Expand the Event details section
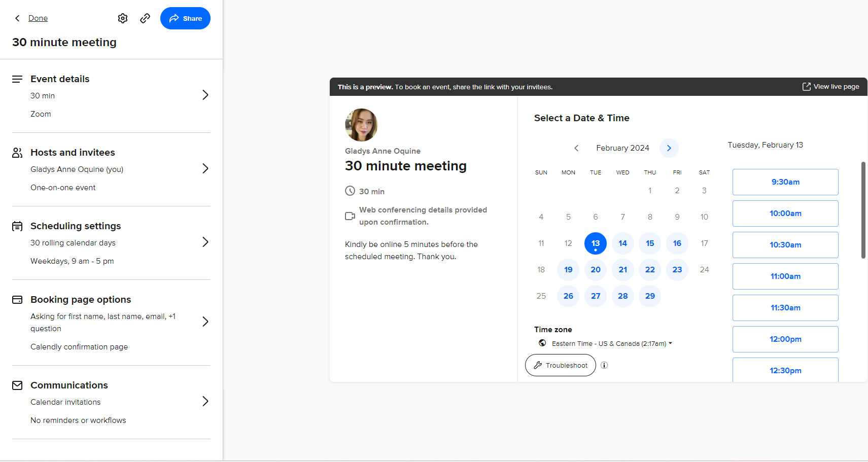Viewport: 868px width, 462px height. 205,95
